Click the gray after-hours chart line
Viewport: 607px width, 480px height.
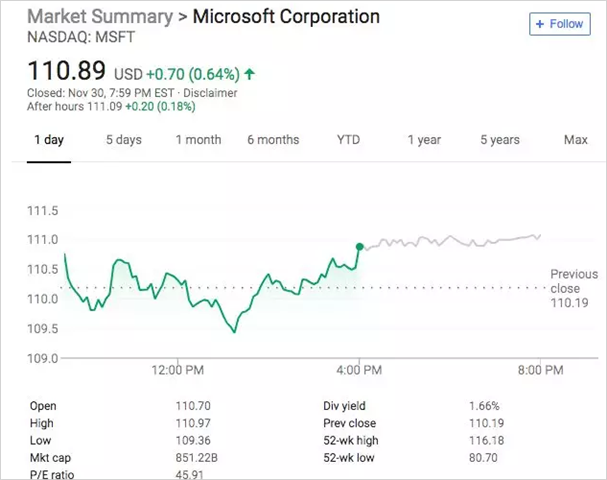(x=451, y=241)
